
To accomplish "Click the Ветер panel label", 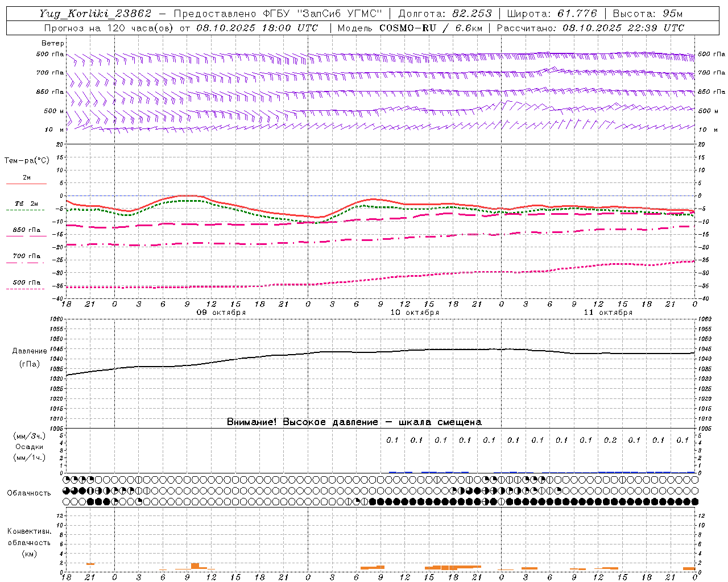I will (x=53, y=43).
